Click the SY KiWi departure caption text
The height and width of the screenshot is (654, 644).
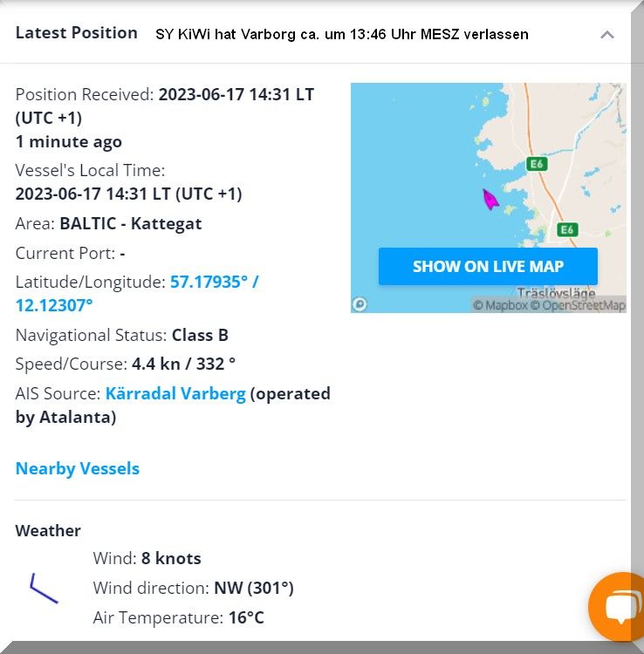(x=341, y=35)
